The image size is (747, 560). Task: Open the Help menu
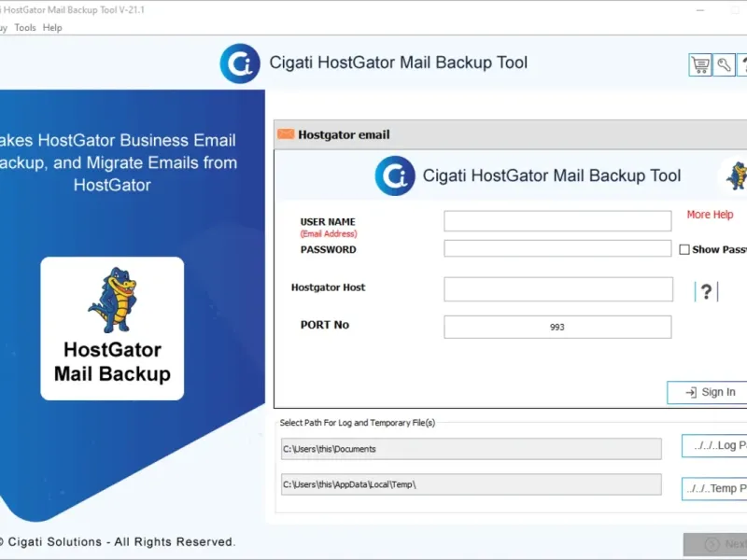coord(52,28)
